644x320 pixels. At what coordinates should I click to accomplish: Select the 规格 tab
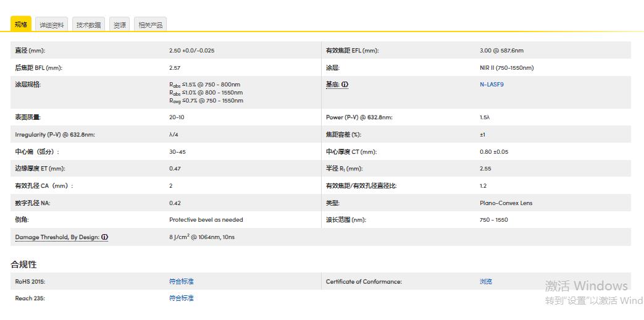pos(21,24)
